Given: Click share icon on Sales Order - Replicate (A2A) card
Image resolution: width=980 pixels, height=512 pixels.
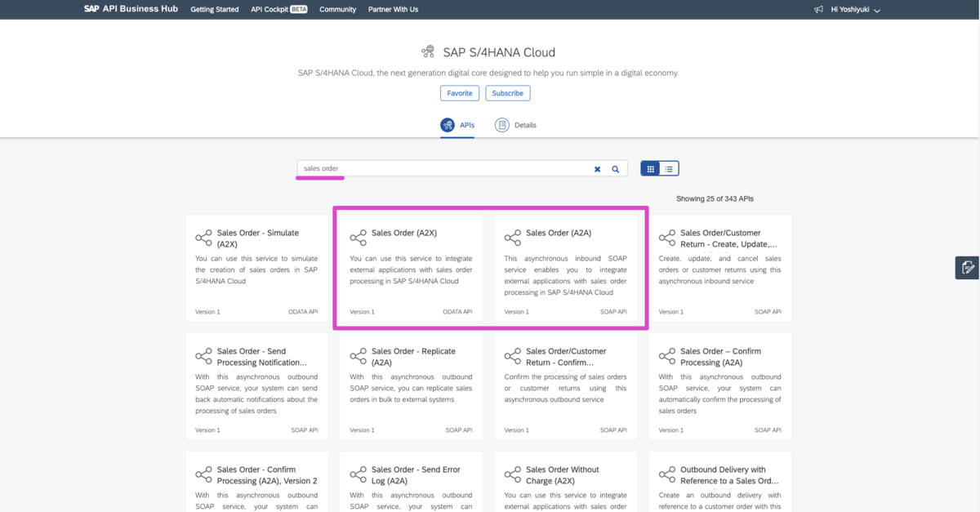Looking at the screenshot, I should (359, 356).
